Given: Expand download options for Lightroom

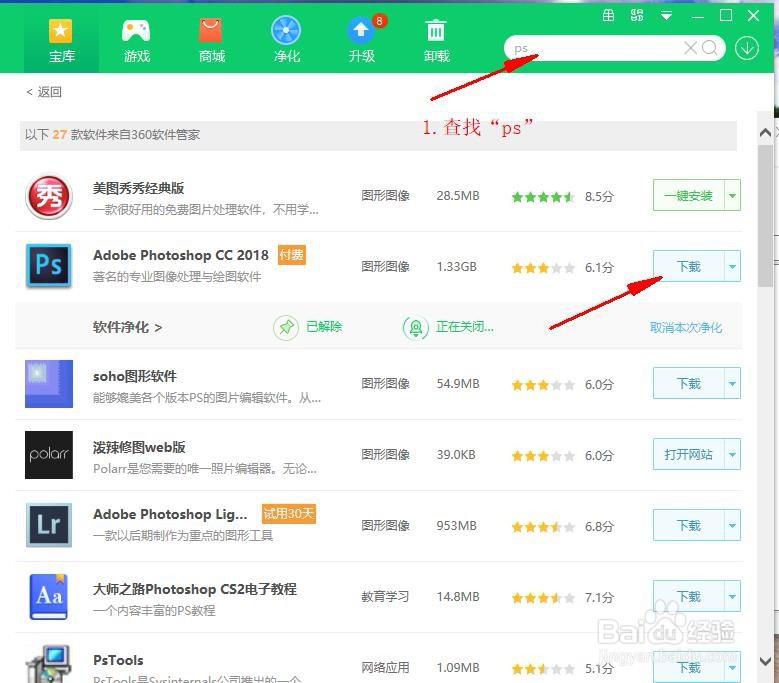Looking at the screenshot, I should point(732,525).
